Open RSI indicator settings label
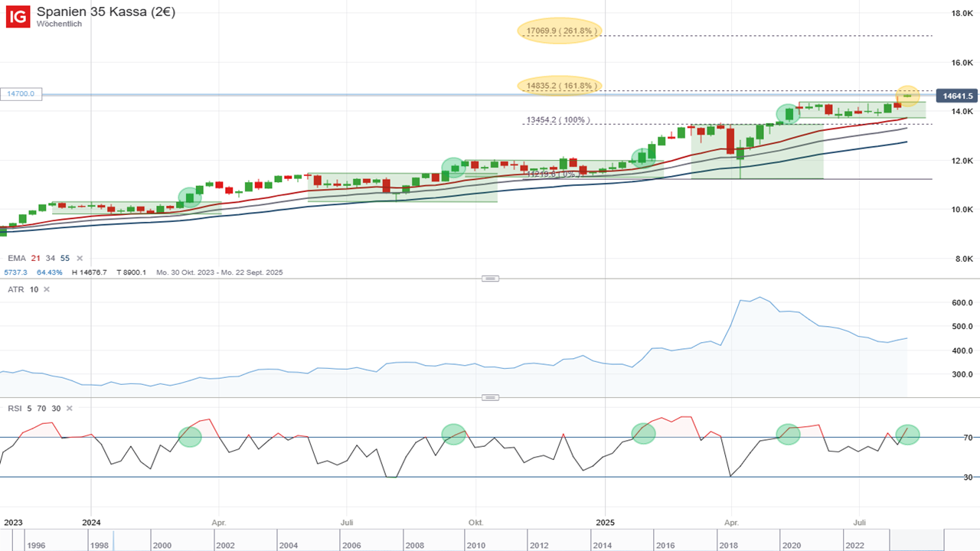 pos(15,409)
